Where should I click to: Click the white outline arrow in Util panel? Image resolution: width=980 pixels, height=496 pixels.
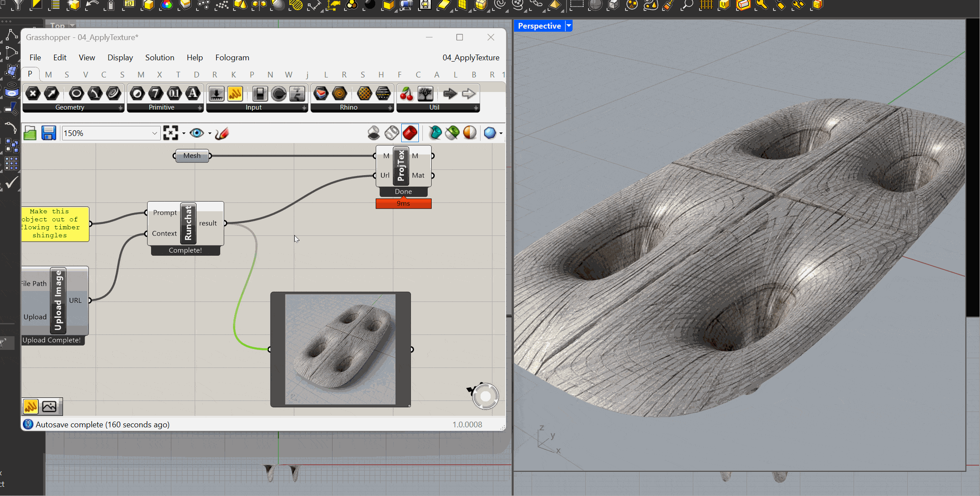point(469,94)
